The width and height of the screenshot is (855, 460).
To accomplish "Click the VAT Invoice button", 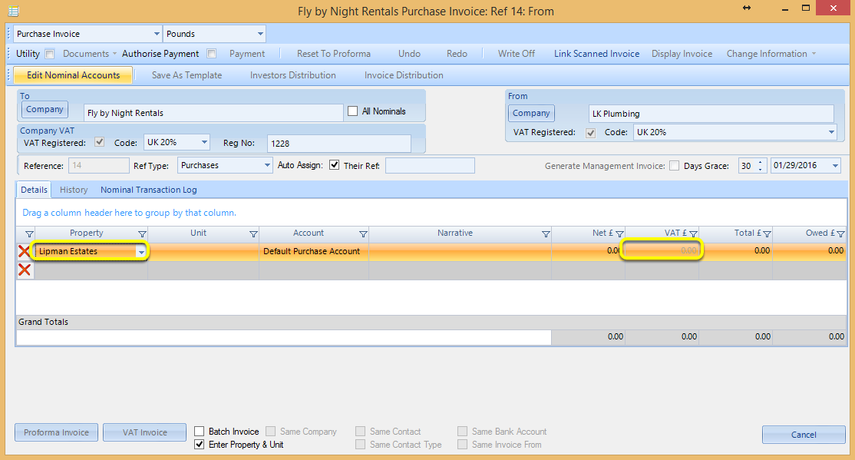I will click(144, 432).
